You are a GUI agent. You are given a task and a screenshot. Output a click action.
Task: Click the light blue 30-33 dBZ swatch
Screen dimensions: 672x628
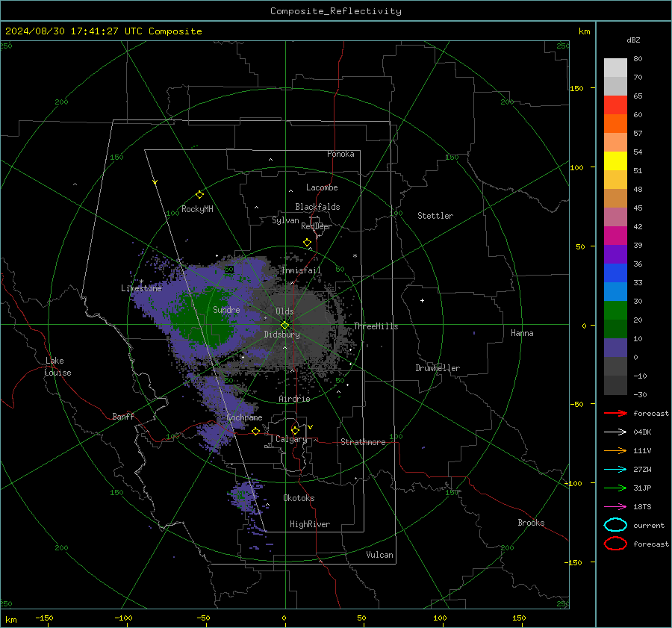coord(615,292)
